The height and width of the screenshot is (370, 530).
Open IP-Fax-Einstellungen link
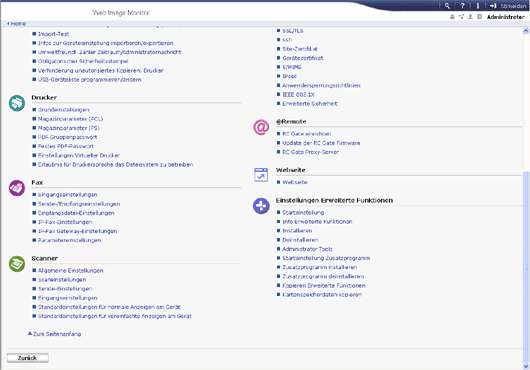(65, 222)
